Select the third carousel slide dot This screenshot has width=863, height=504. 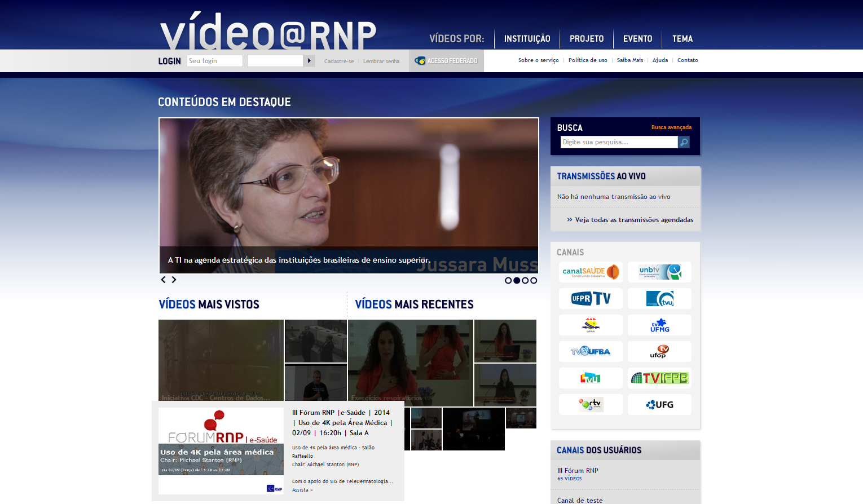point(525,280)
